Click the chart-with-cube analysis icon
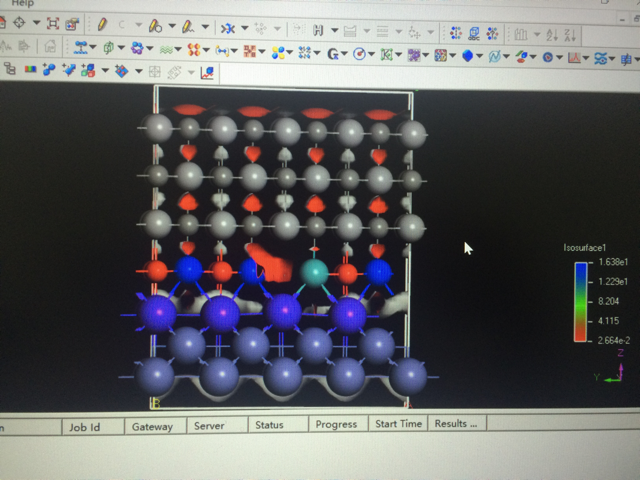Screen dimensions: 640x480 [207, 73]
